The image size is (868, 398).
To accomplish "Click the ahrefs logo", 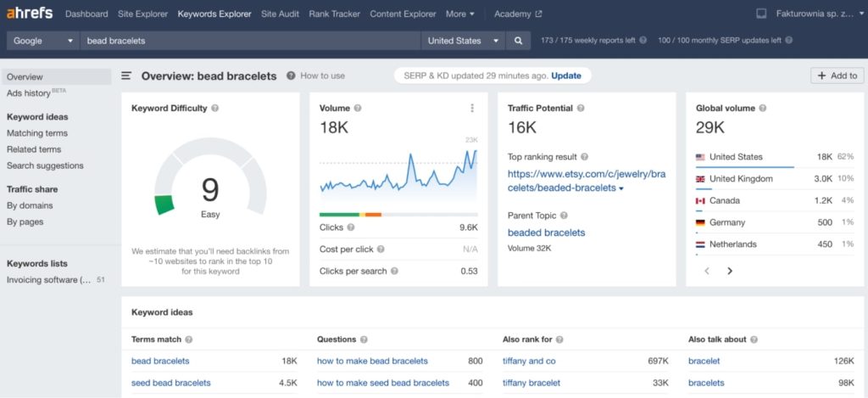I will point(30,14).
